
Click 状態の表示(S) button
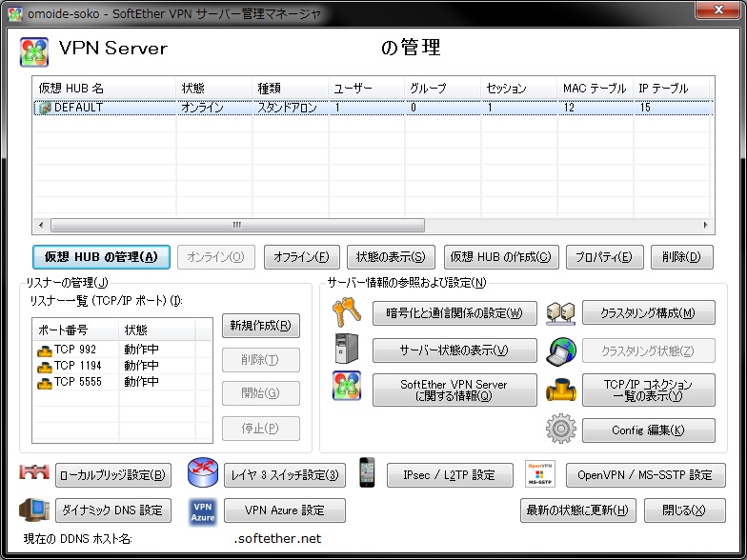391,257
